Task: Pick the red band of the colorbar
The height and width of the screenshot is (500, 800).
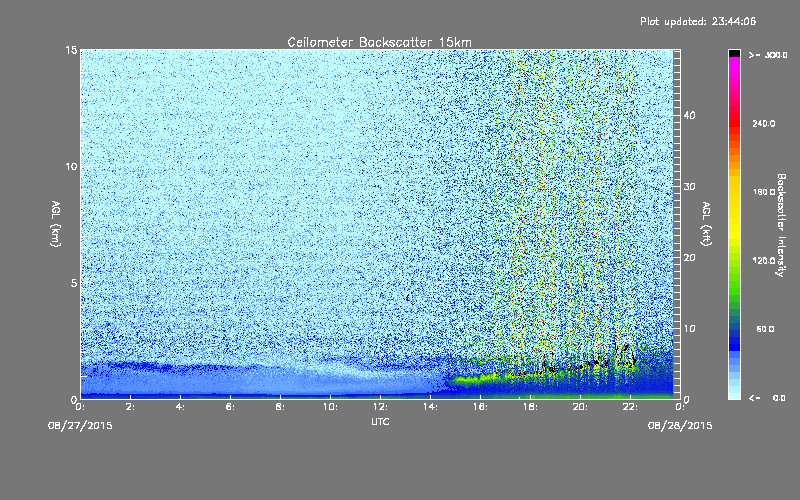Action: tap(734, 125)
